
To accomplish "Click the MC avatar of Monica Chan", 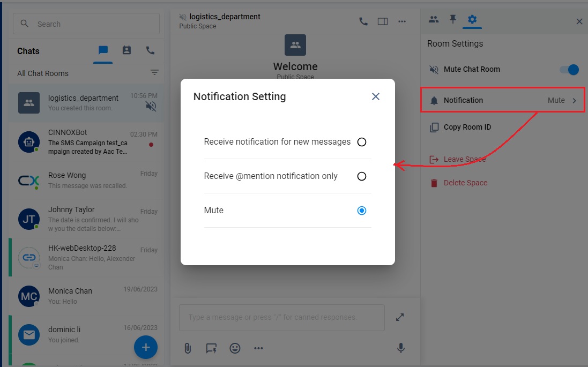I will 29,296.
